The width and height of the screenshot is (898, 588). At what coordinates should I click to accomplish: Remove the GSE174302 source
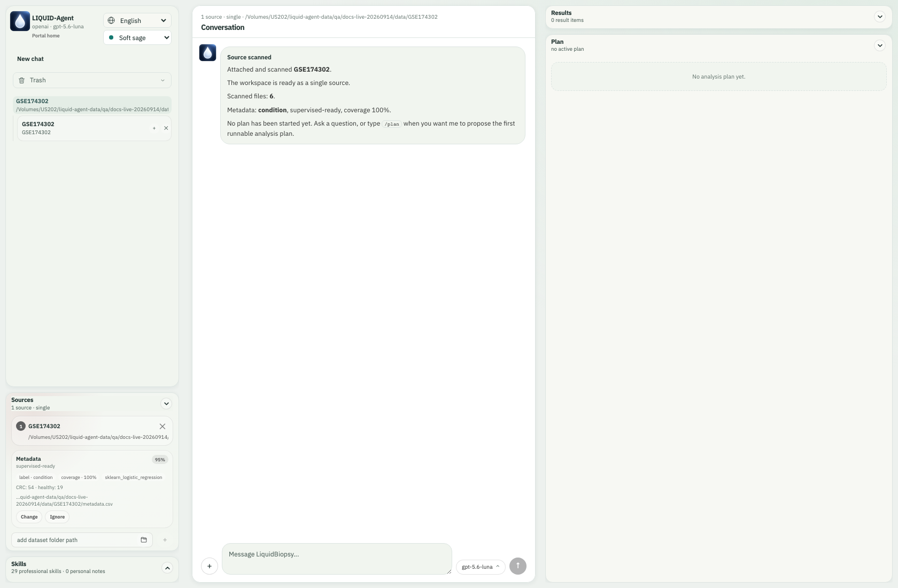coord(162,426)
